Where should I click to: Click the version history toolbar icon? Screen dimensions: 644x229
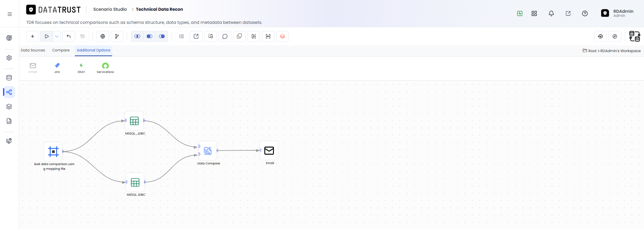tap(600, 36)
